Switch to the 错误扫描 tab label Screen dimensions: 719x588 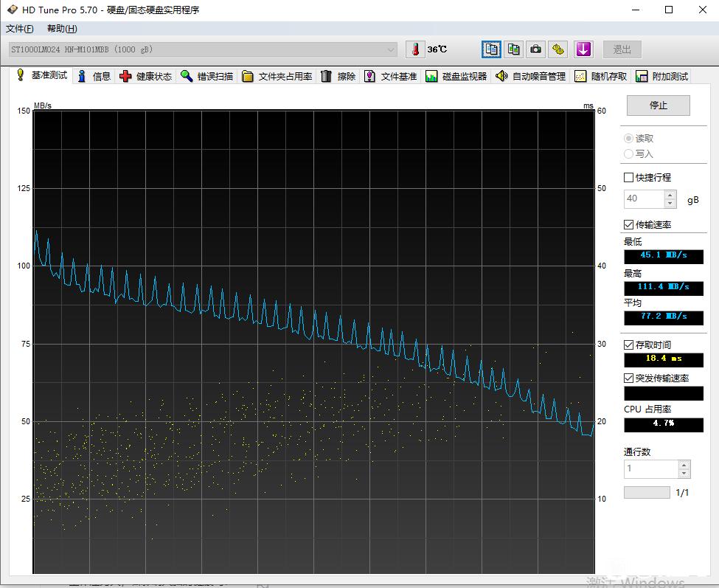pyautogui.click(x=215, y=77)
